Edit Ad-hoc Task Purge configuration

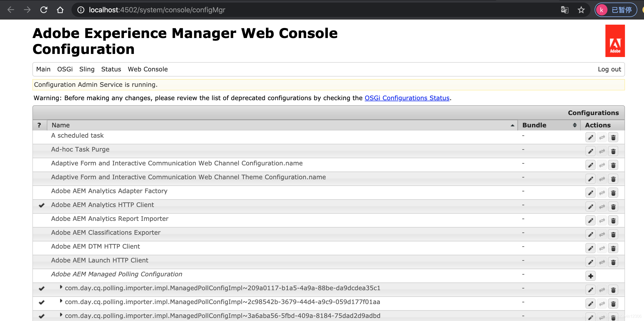[x=591, y=151]
